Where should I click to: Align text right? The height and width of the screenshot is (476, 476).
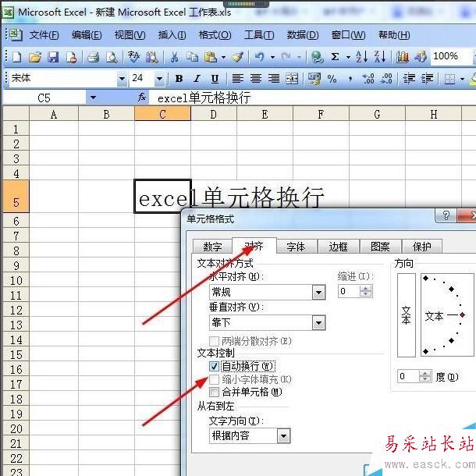274,79
